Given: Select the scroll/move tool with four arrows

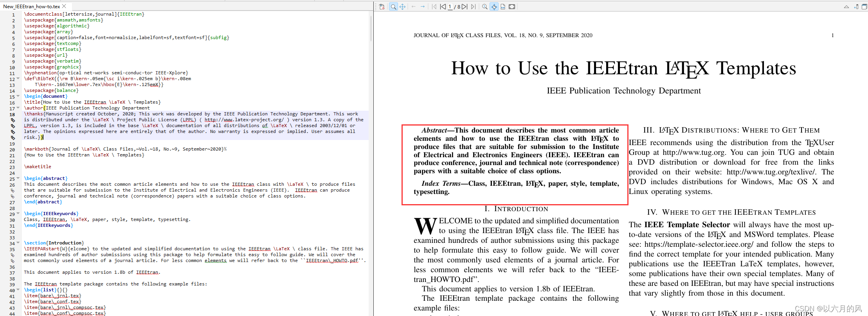Looking at the screenshot, I should point(402,7).
